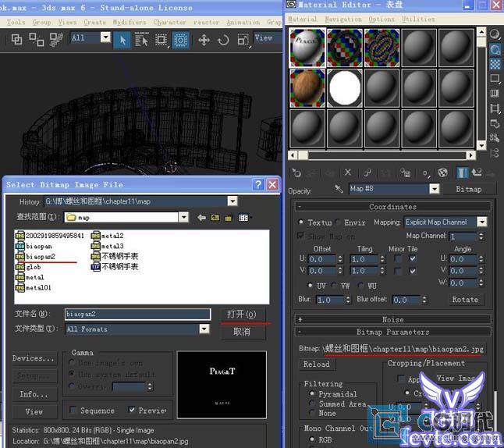Open selection filter All dropdown
504x448 pixels.
[105, 37]
